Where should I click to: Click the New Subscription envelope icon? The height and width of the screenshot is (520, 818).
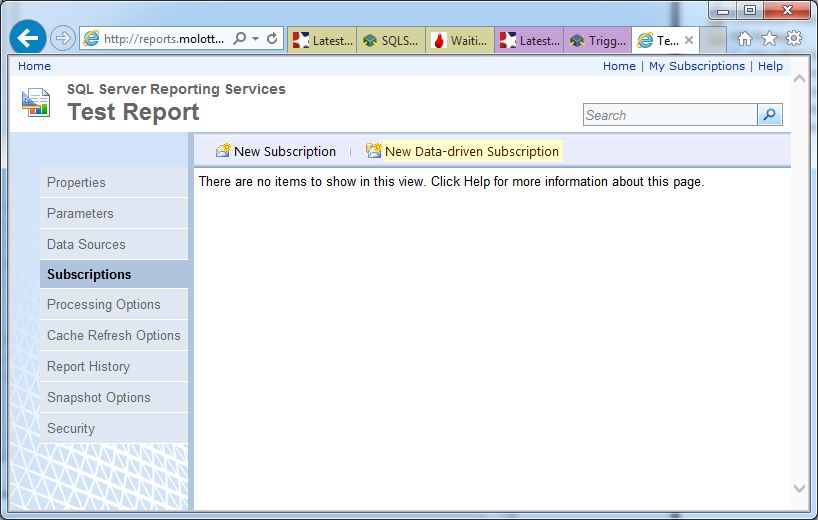[223, 151]
